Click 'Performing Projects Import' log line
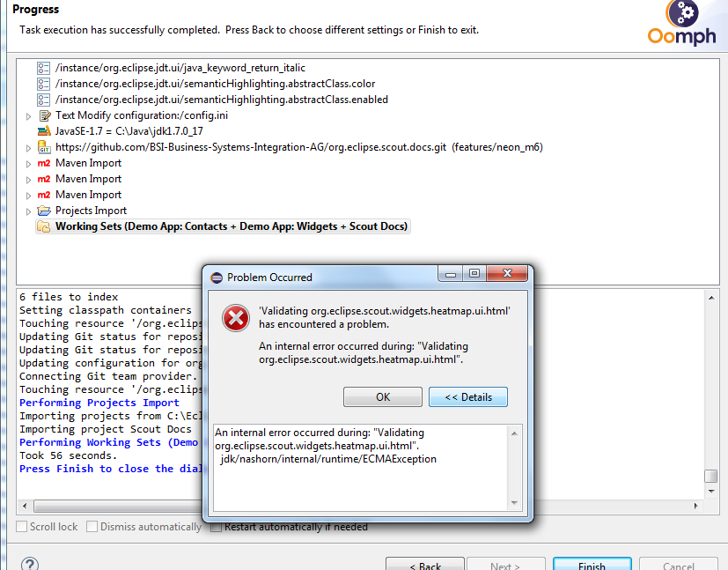 [99, 403]
